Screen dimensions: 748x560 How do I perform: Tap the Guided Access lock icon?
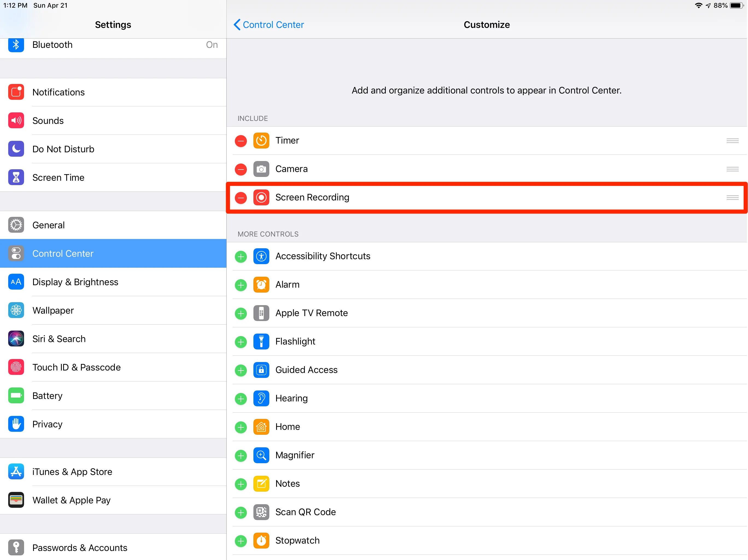261,370
